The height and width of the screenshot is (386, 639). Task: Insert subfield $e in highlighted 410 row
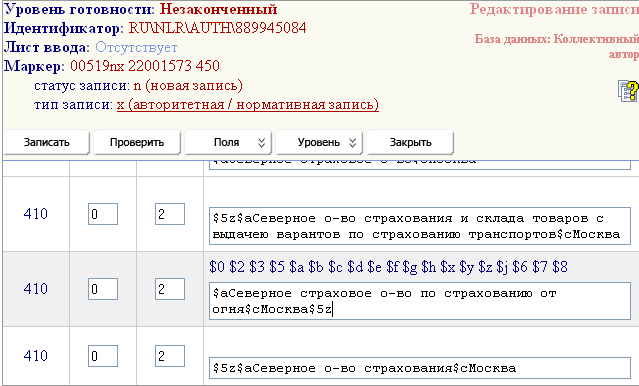point(375,267)
